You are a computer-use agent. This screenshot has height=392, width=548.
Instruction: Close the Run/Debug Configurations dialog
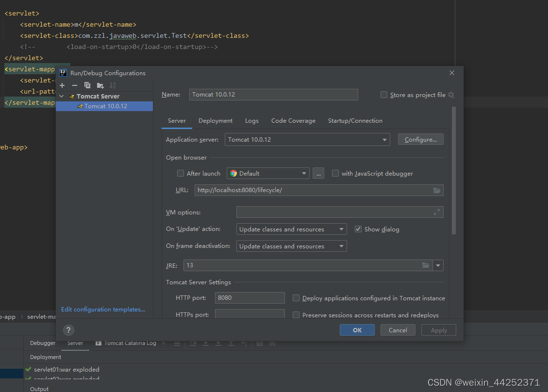pyautogui.click(x=452, y=73)
